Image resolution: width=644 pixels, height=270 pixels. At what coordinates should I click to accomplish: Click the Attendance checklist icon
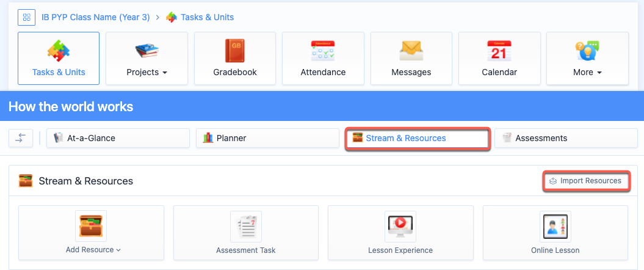[x=323, y=51]
